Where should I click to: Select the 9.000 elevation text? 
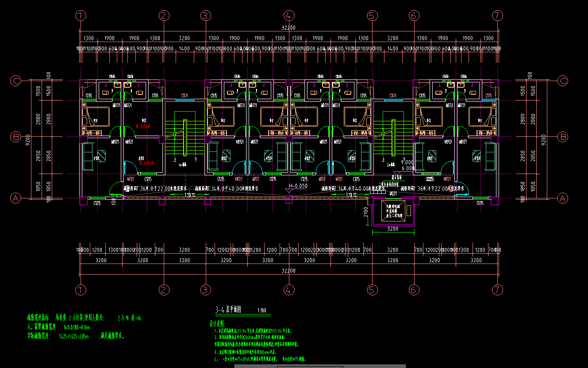407,162
